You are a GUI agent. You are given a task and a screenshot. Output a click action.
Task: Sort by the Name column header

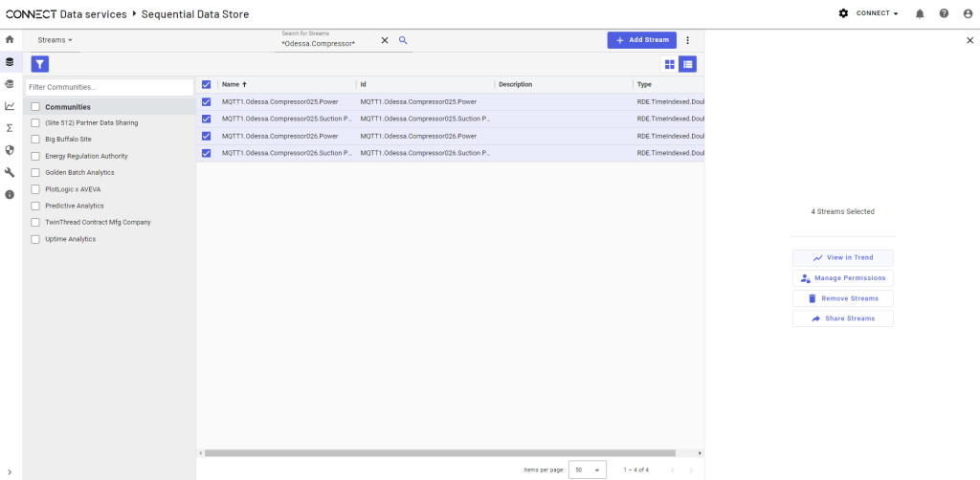[x=231, y=84]
